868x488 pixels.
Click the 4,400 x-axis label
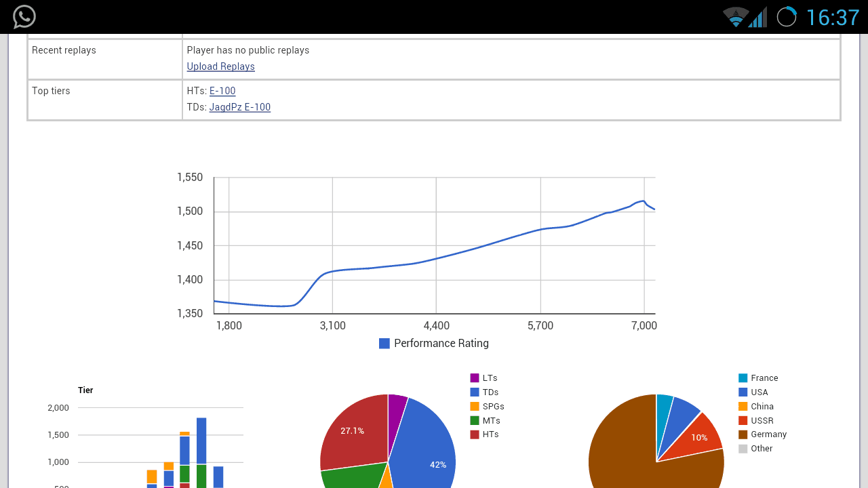pos(437,326)
